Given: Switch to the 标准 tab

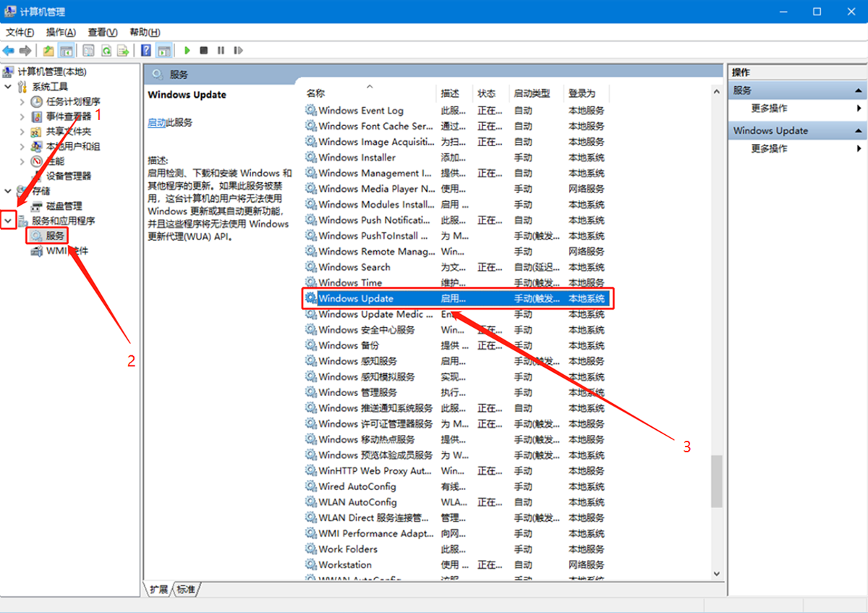Looking at the screenshot, I should pos(185,590).
